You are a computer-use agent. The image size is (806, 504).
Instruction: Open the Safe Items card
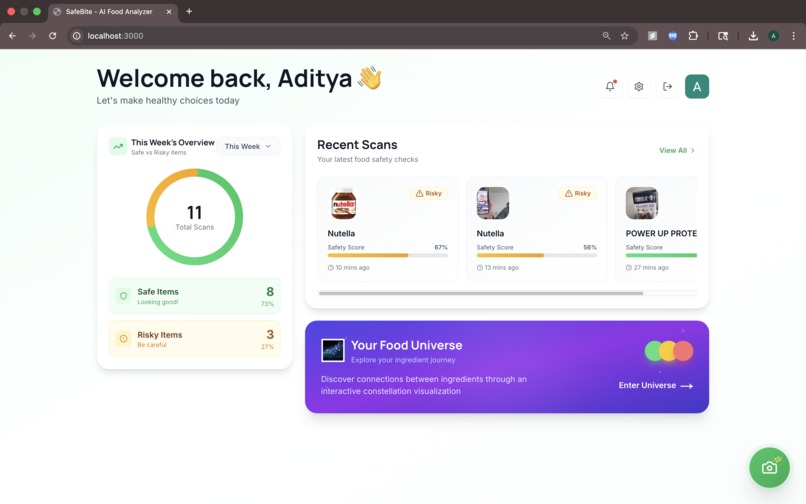click(x=194, y=296)
